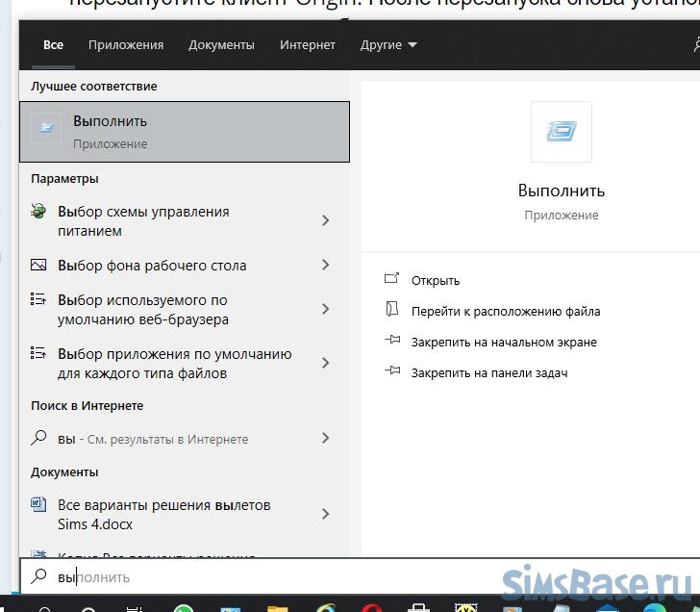Expand the Выбор фона рабочего стола arrow
700x612 pixels.
[325, 265]
